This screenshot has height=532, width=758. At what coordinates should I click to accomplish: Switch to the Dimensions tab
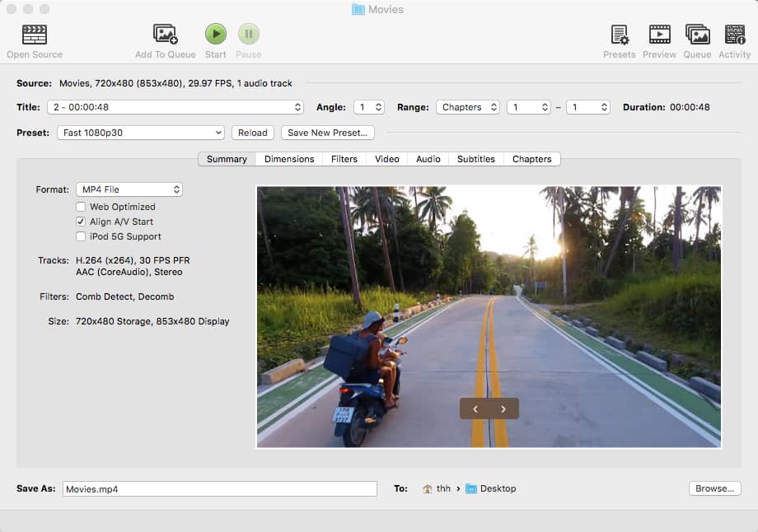289,159
